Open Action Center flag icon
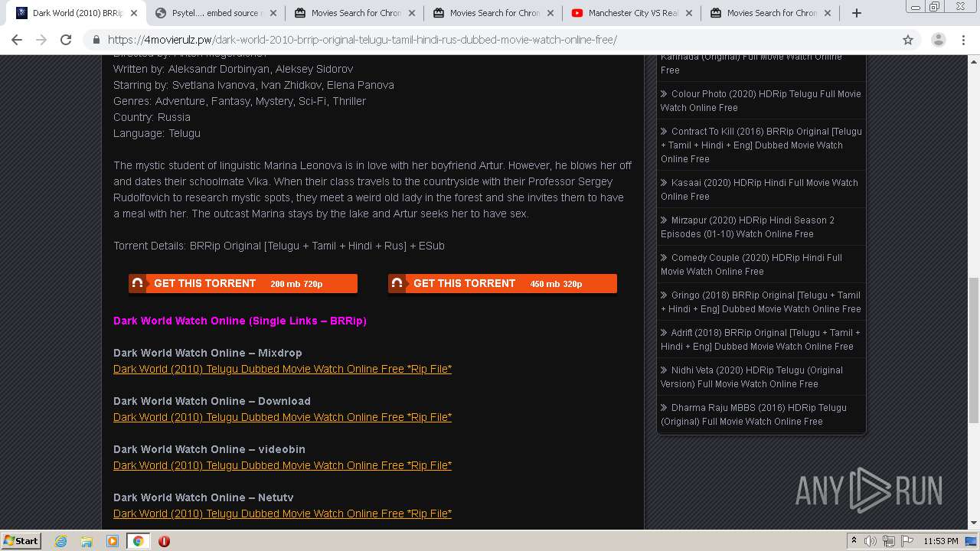This screenshot has width=980, height=551. [x=906, y=541]
